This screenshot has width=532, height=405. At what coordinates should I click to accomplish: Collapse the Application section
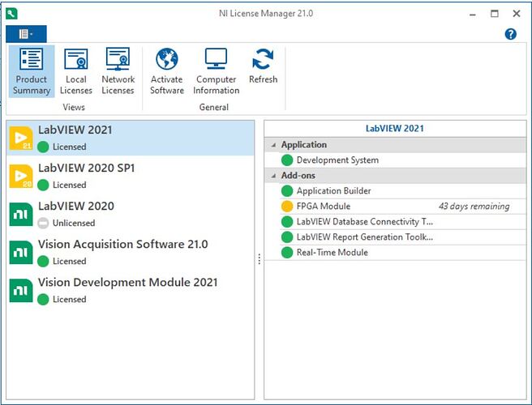click(x=273, y=145)
